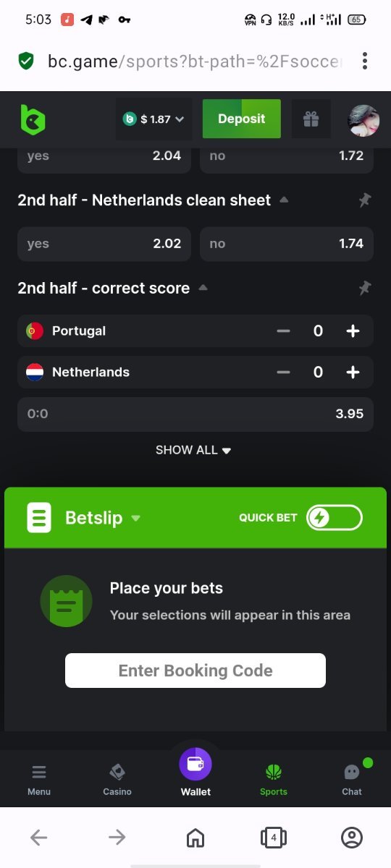
Task: Open the gift rewards icon
Action: tap(311, 119)
